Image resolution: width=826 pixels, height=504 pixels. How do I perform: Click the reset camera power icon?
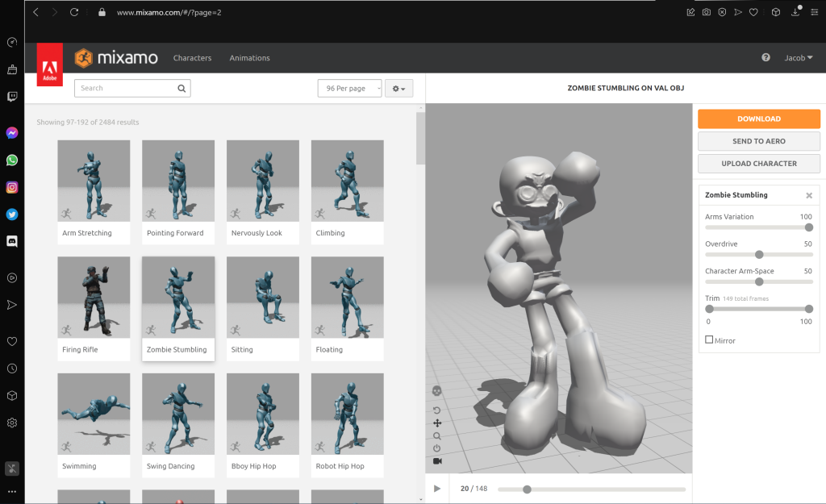coord(437,448)
